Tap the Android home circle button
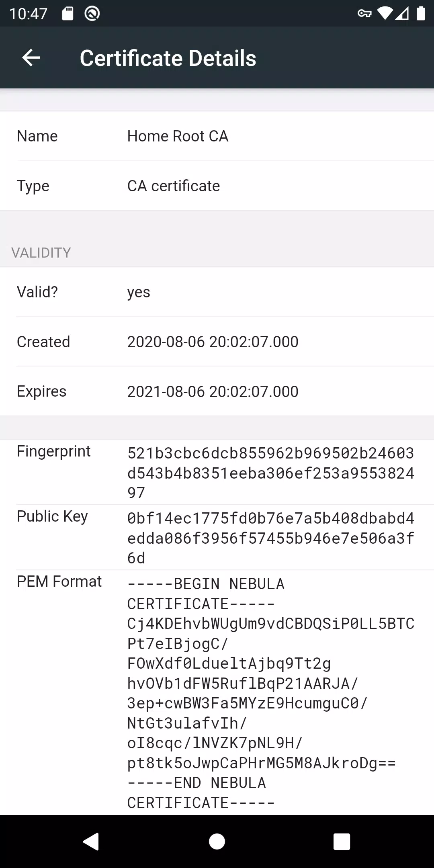The width and height of the screenshot is (434, 868). pos(217,841)
